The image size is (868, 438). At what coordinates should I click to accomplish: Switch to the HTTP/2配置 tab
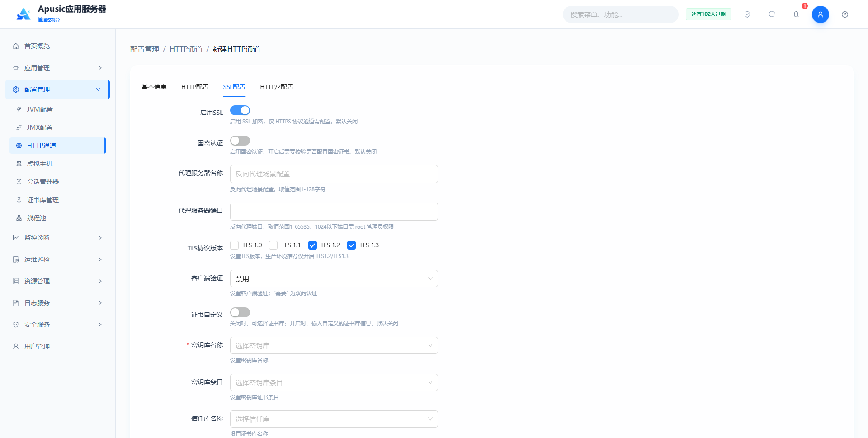pos(277,87)
